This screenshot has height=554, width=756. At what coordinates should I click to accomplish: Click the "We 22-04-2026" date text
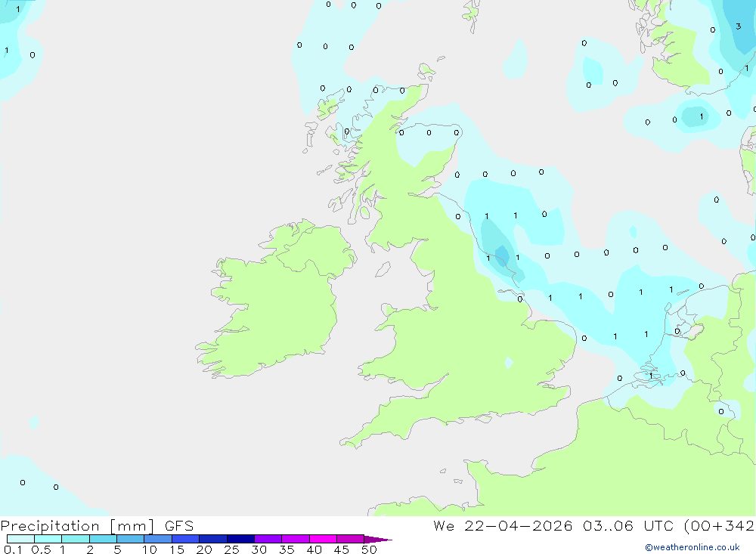(503, 526)
